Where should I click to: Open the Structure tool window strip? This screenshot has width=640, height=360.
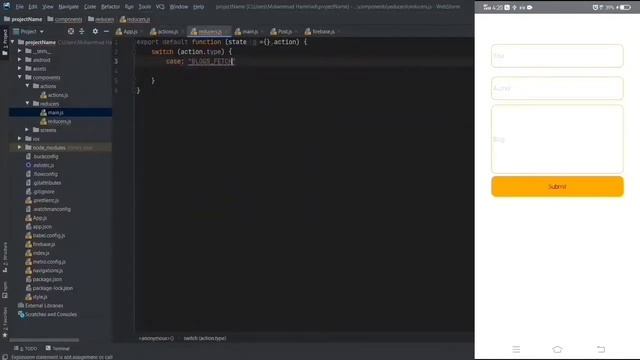(x=5, y=257)
